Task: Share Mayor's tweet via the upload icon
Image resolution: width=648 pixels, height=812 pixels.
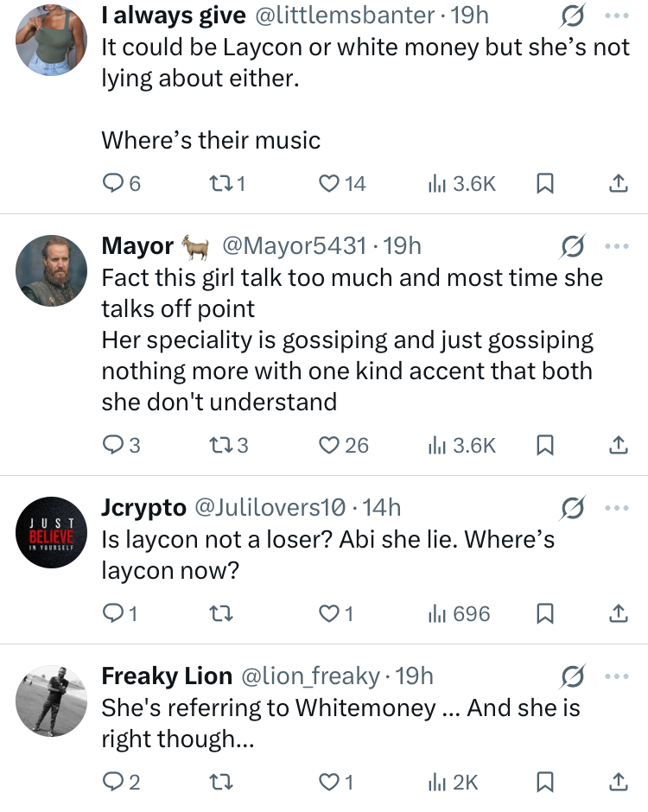Action: tap(619, 445)
